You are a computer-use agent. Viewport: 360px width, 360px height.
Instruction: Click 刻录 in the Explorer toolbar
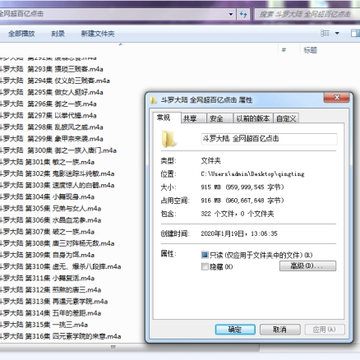[58, 34]
